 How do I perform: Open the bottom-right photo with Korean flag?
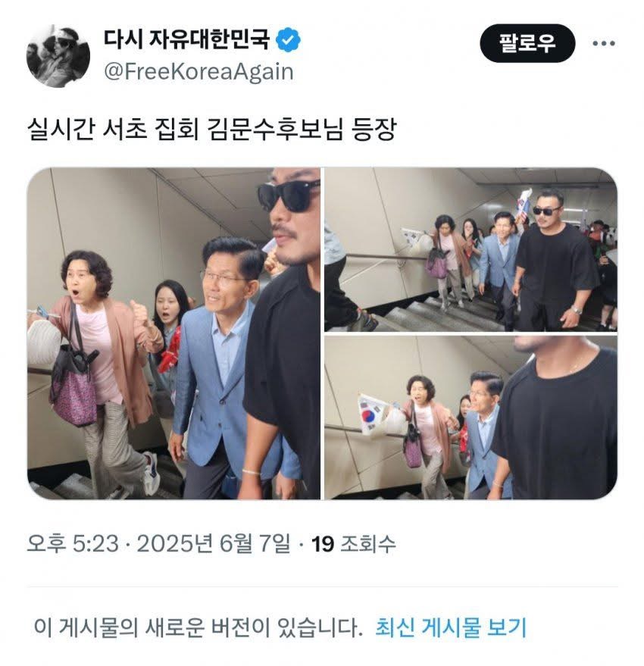(x=470, y=417)
